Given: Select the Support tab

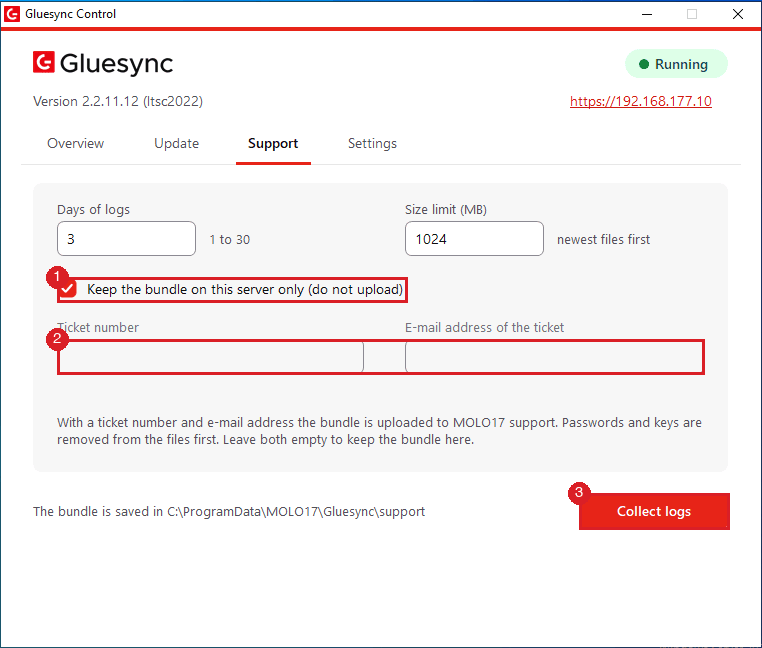Looking at the screenshot, I should (273, 143).
